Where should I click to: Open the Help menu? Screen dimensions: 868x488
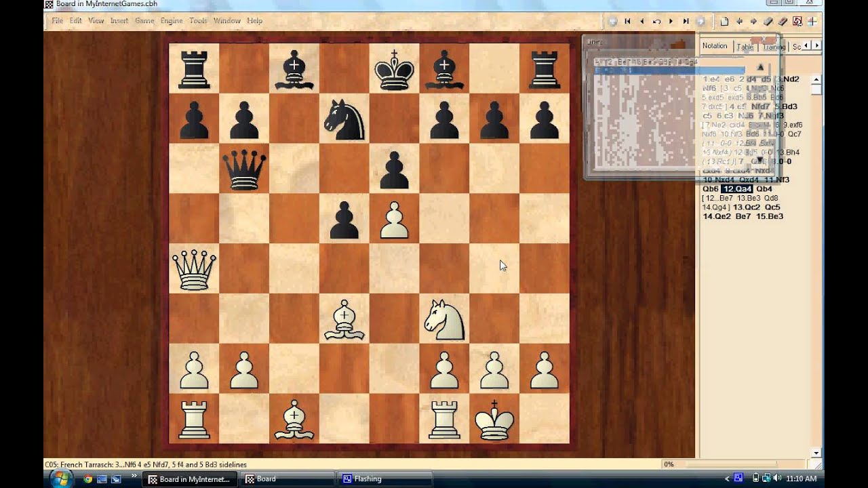[x=255, y=21]
